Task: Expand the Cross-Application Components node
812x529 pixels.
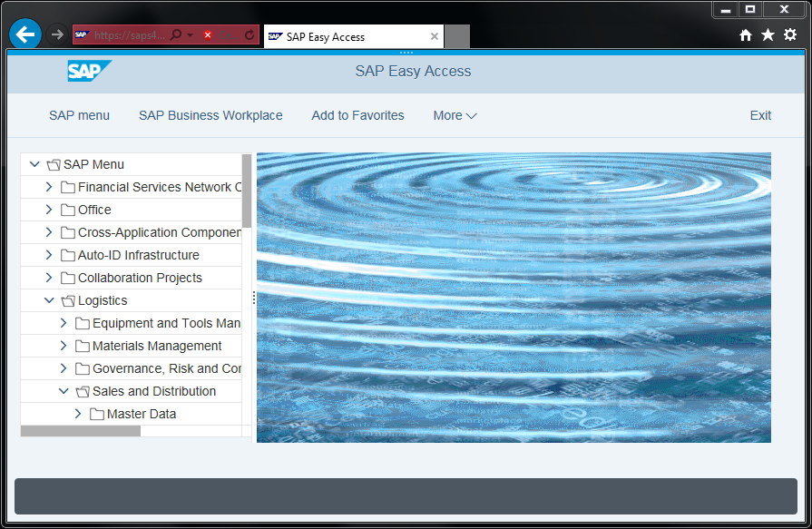Action: (x=49, y=232)
